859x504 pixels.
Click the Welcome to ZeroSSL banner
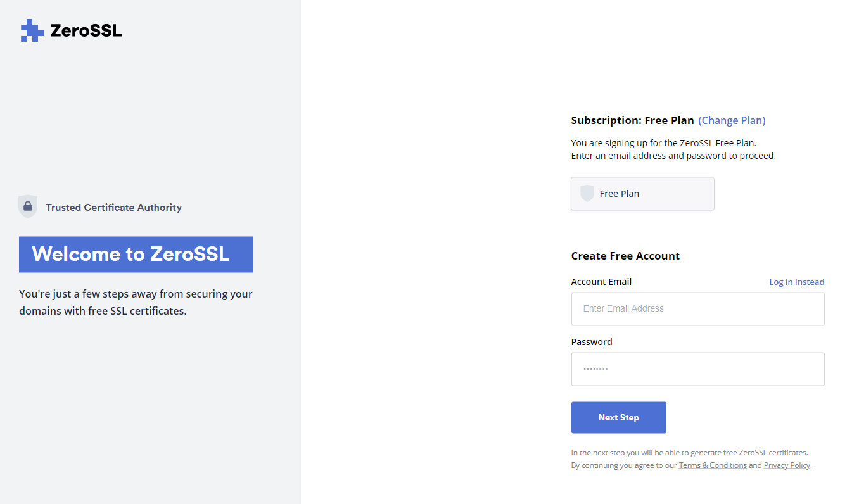coord(136,255)
